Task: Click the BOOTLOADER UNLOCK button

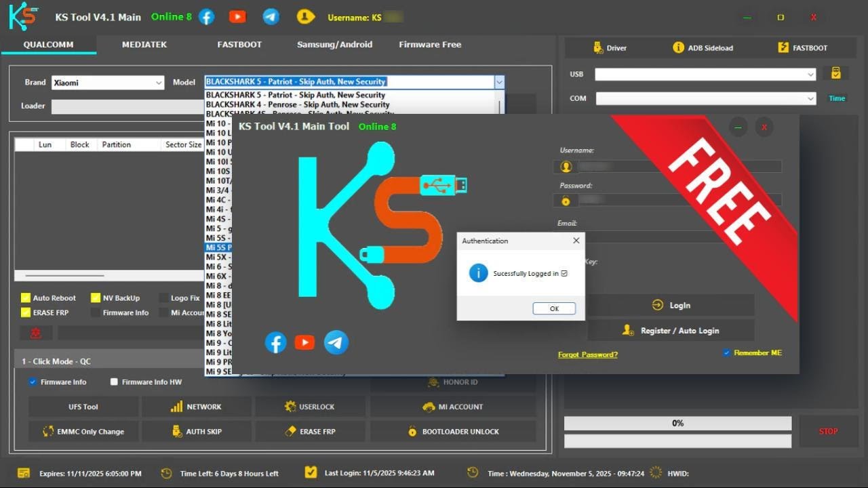Action: click(452, 431)
